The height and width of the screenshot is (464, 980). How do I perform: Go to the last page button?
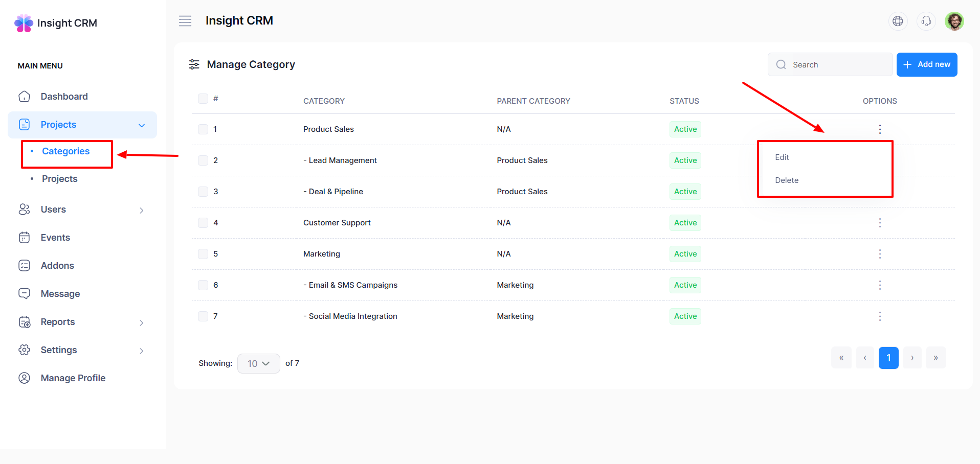tap(936, 358)
